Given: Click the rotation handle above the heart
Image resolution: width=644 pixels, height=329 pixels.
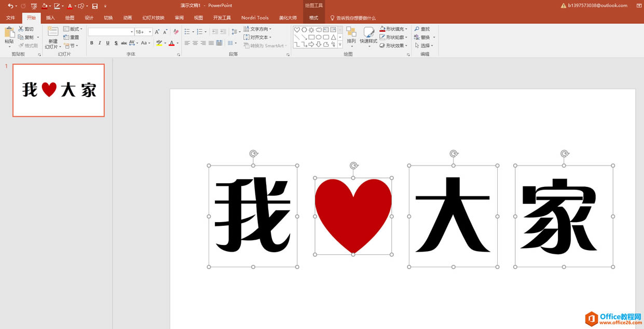Looking at the screenshot, I should coord(353,166).
